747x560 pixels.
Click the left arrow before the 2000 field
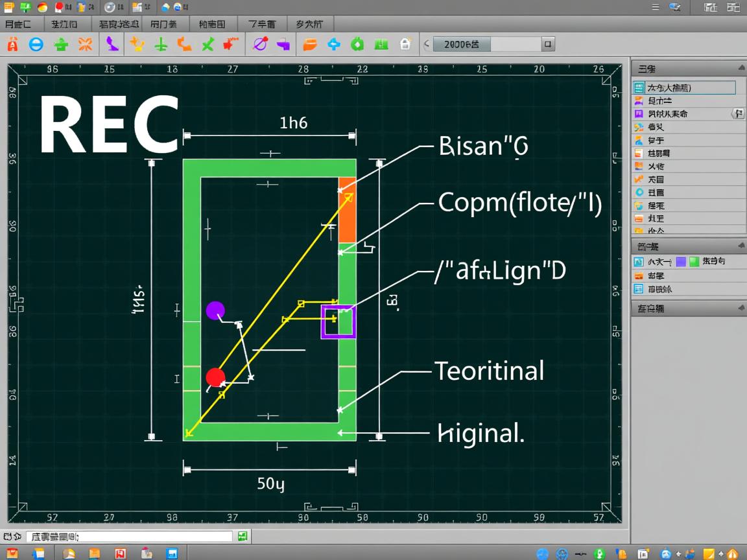coord(426,45)
